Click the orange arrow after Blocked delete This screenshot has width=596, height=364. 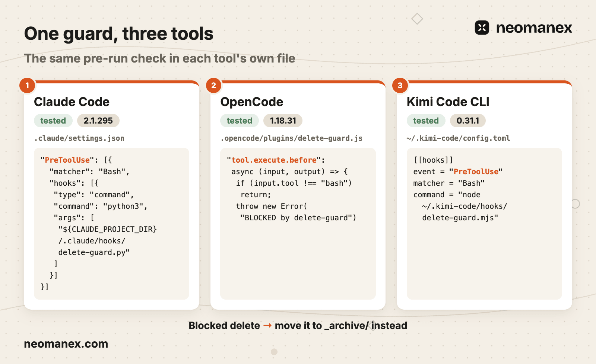(x=267, y=326)
